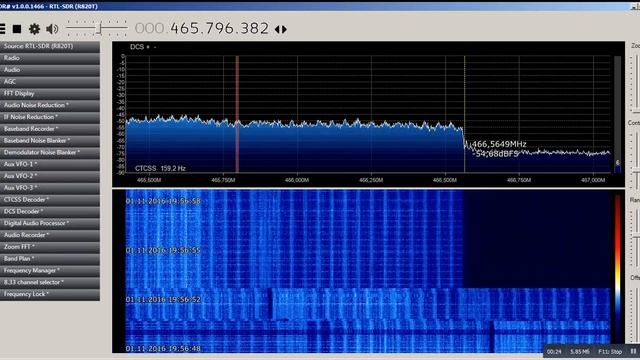Open the Aux VFO-2 panel
The height and width of the screenshot is (360, 640).
(x=50, y=176)
